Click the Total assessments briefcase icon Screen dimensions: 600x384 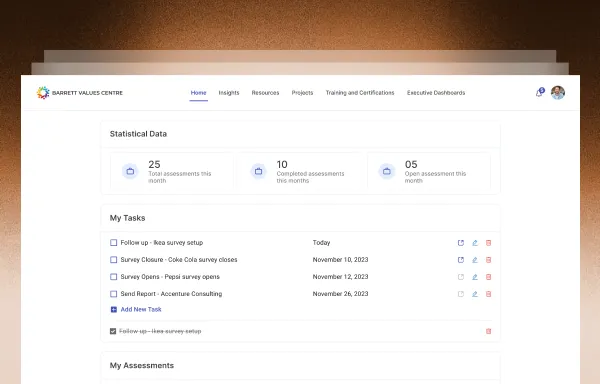coord(130,171)
